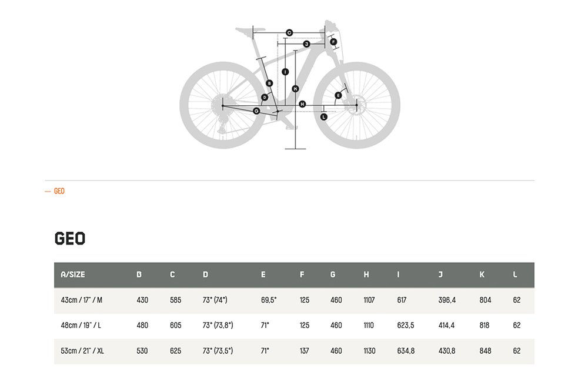This screenshot has width=588, height=382.
Task: Click the bike rear wheel image
Action: 223,105
